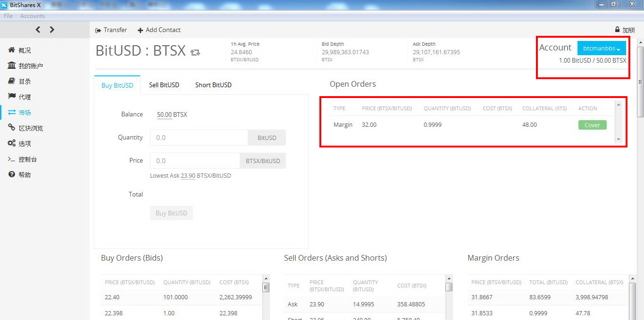
Task: Click the 47.78 margin collateral value
Action: click(583, 313)
